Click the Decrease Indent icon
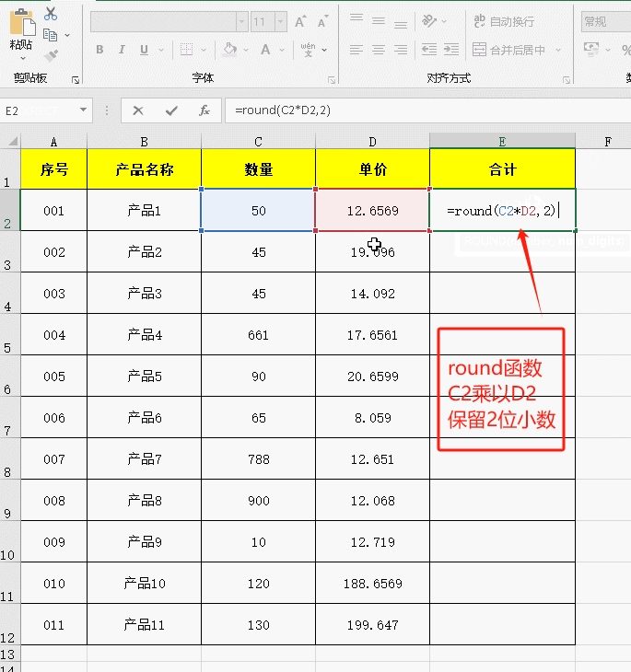The image size is (631, 672). [x=429, y=50]
